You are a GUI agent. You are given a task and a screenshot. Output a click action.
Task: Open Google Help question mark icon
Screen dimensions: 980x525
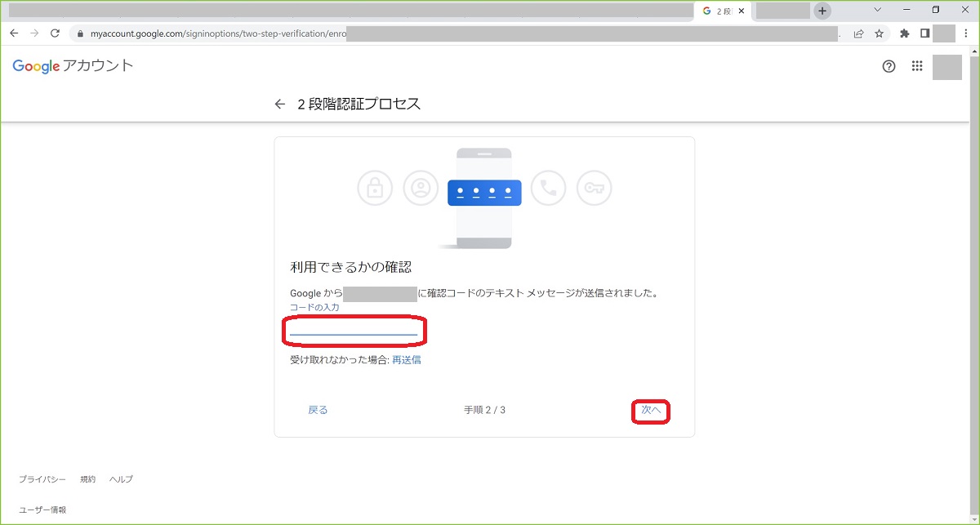(889, 67)
